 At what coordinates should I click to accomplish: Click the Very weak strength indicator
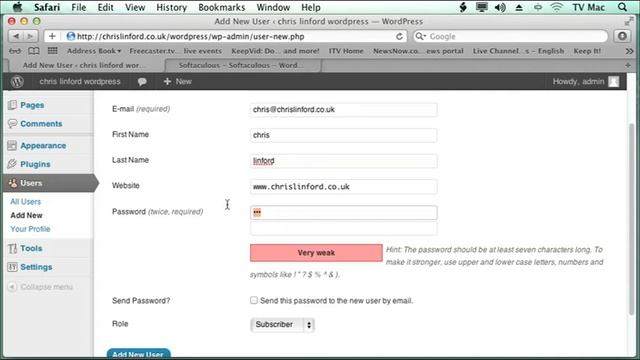click(x=316, y=253)
